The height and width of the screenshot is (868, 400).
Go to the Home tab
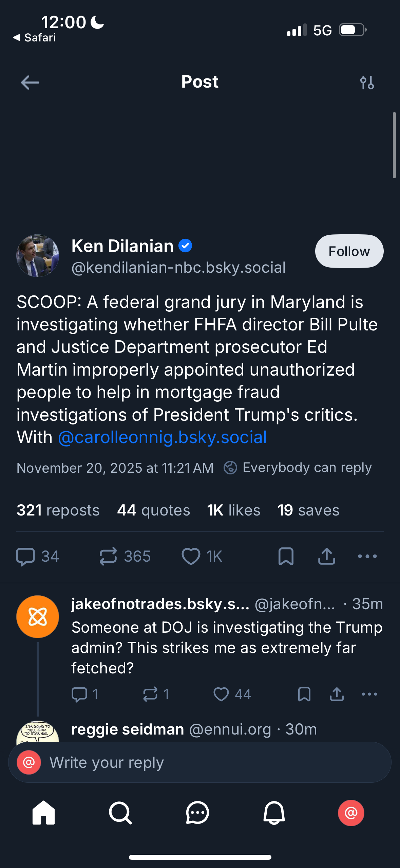pyautogui.click(x=43, y=813)
